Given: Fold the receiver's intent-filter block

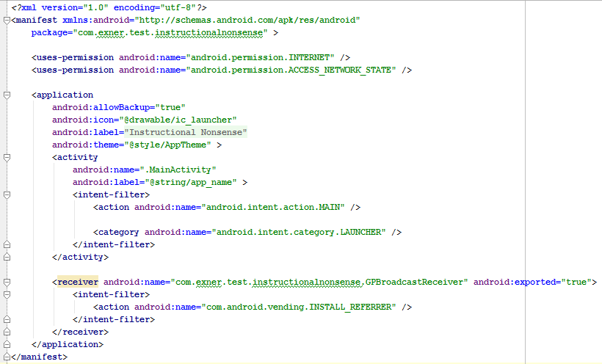Looking at the screenshot, I should pyautogui.click(x=6, y=295).
